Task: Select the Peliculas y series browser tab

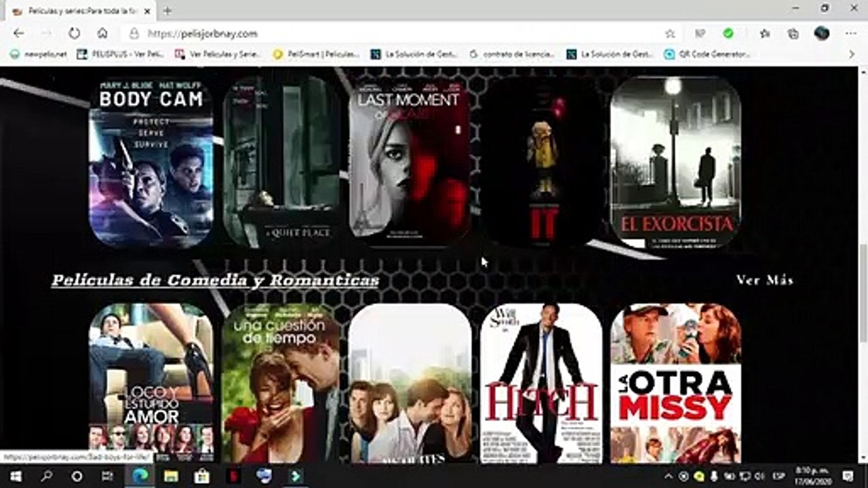Action: point(80,11)
